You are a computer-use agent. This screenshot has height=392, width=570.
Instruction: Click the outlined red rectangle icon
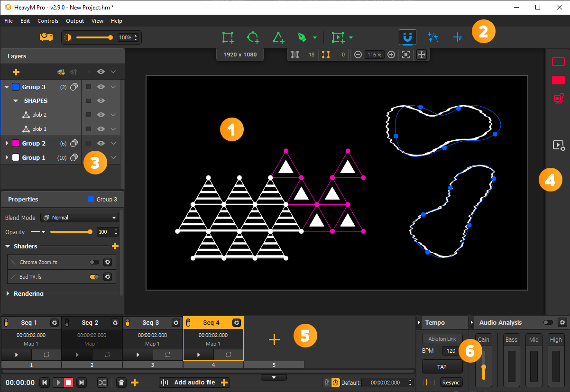[x=558, y=62]
